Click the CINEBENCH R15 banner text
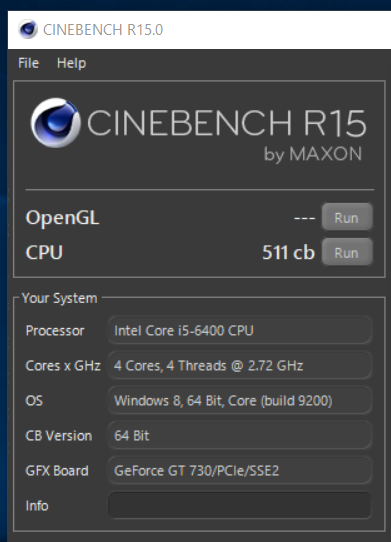This screenshot has width=391, height=542. (x=226, y=123)
